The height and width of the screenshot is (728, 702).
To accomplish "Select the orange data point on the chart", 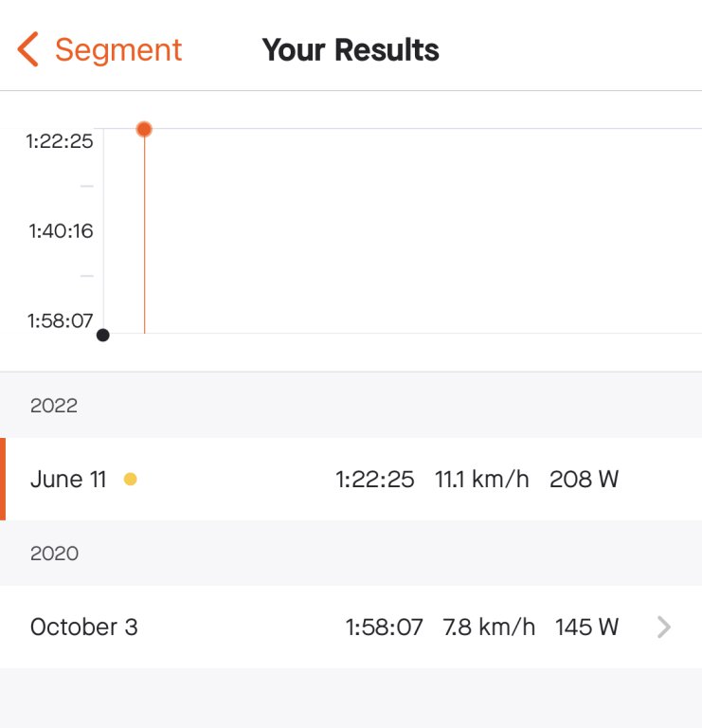I will (x=144, y=129).
